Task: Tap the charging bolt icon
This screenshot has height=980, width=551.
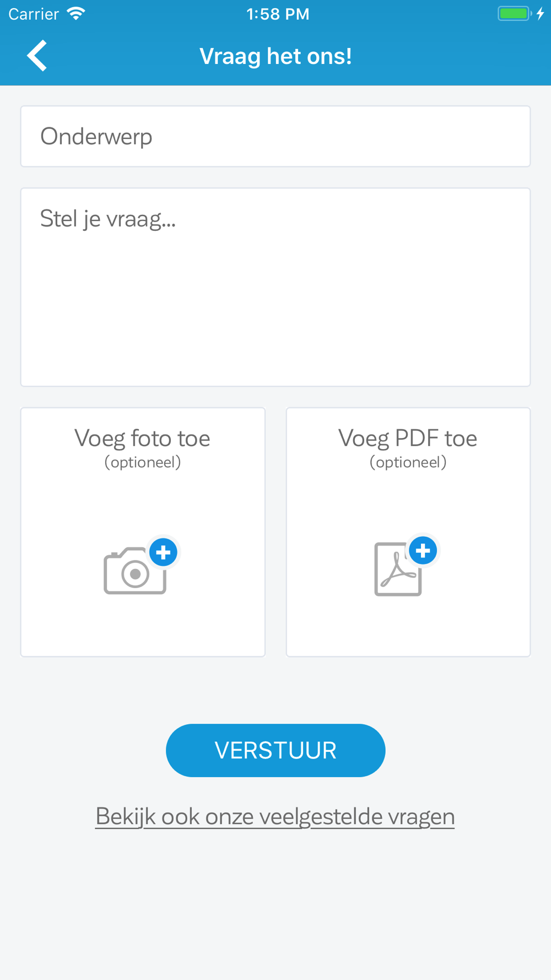Action: click(x=541, y=14)
